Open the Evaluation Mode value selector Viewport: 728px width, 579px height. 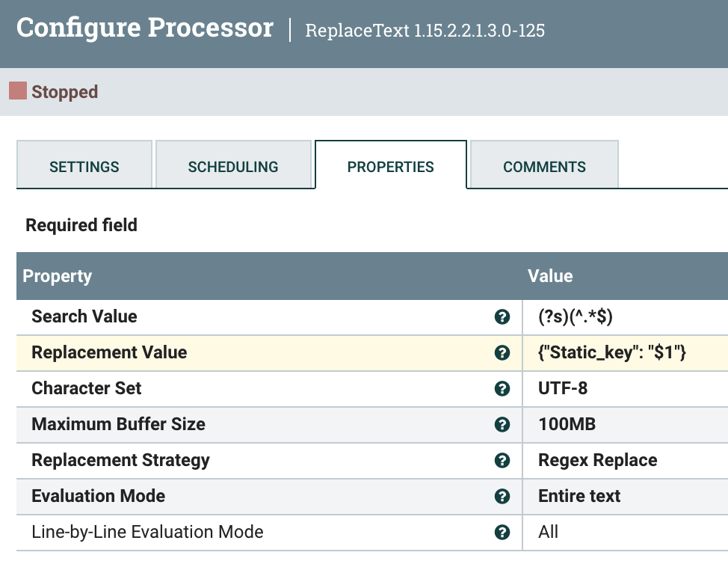pos(579,496)
